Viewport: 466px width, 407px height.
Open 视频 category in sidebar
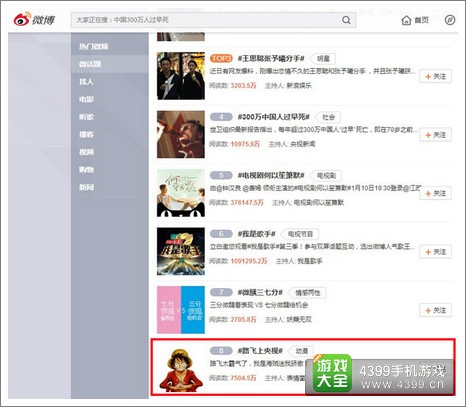click(x=86, y=152)
